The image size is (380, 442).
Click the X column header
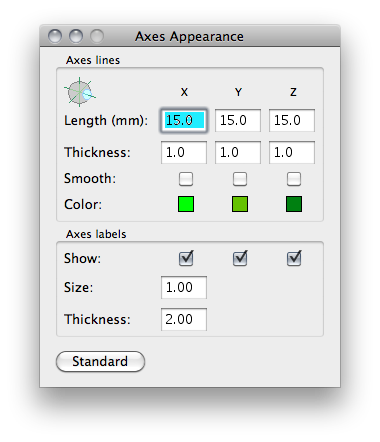pos(184,92)
